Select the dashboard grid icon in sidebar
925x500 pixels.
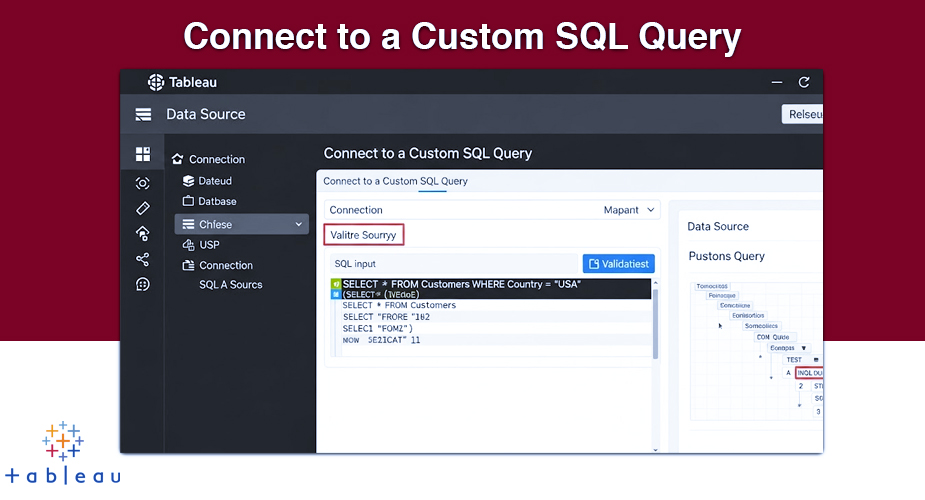click(143, 154)
